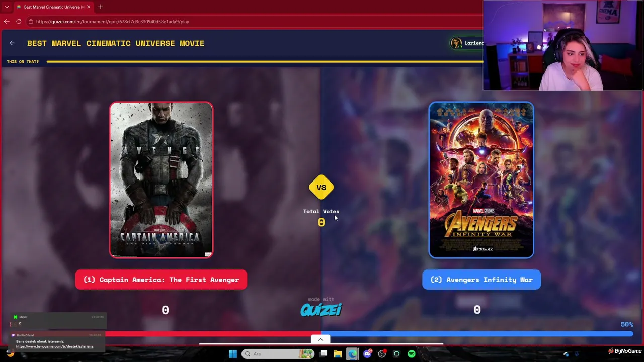Click the Avengers Infinity War poster
The image size is (644, 362).
coord(481,180)
